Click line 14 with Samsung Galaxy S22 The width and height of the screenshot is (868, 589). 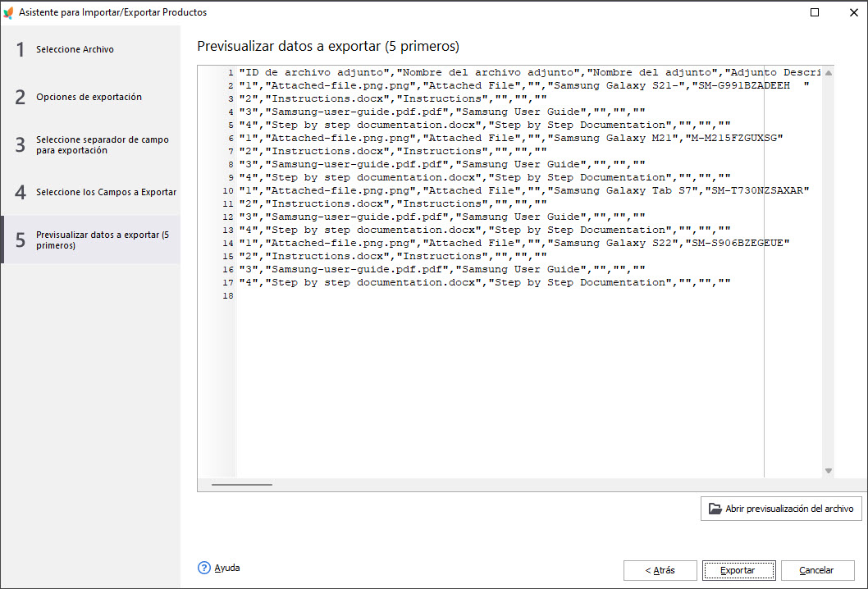(x=514, y=243)
